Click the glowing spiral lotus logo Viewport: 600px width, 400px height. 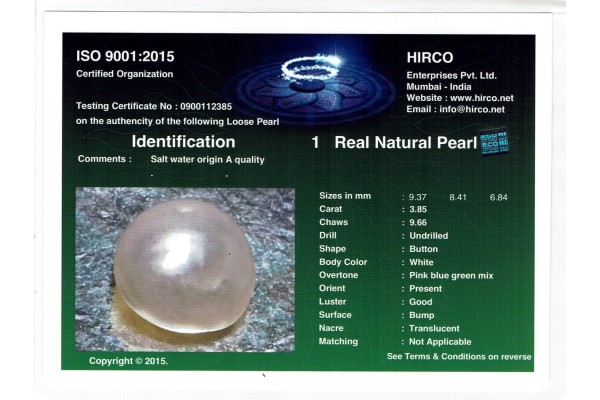(x=311, y=84)
